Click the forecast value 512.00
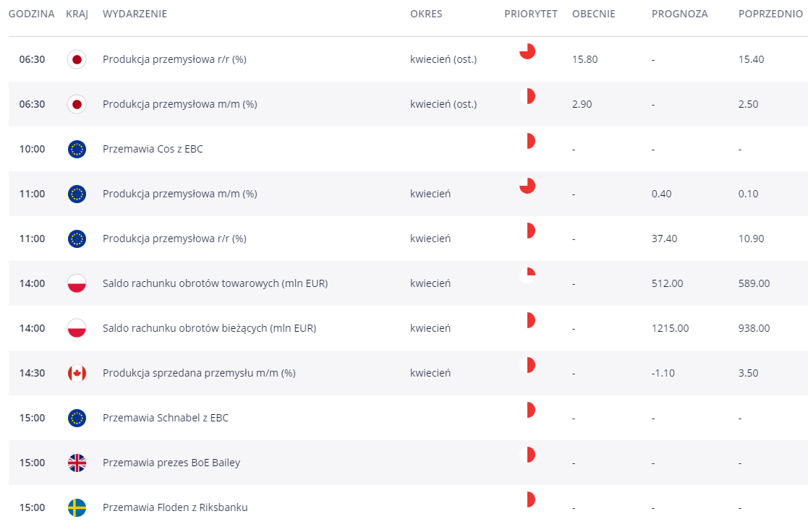Image resolution: width=808 pixels, height=532 pixels. click(x=668, y=283)
